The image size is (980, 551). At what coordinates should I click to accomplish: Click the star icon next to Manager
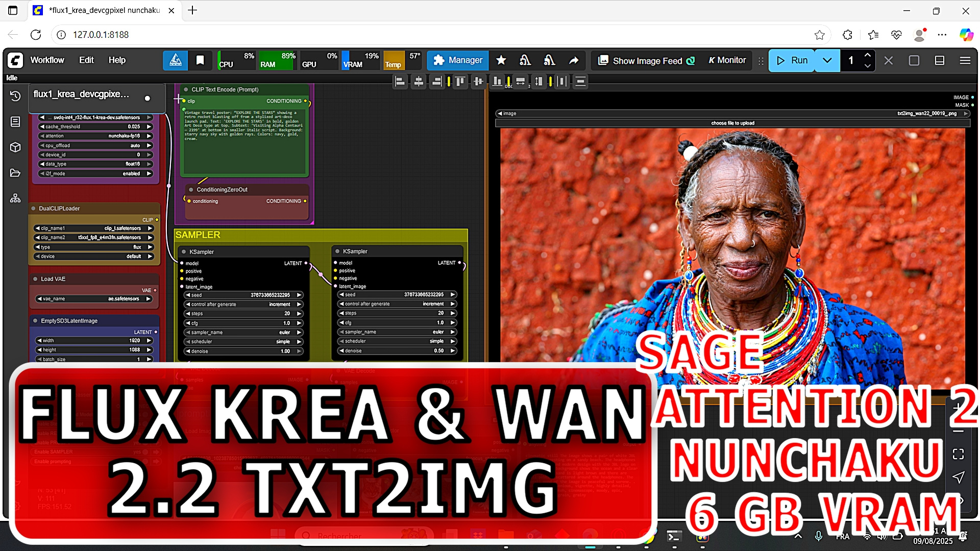coord(501,60)
